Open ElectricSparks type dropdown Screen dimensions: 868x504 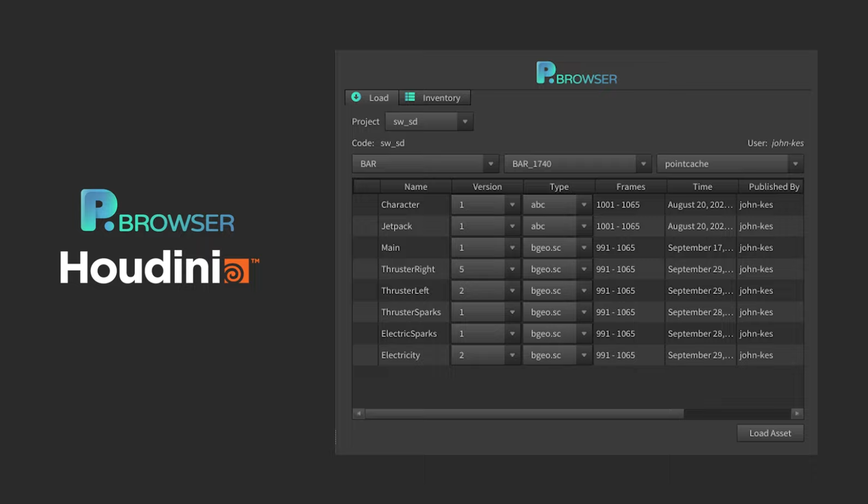click(x=557, y=334)
